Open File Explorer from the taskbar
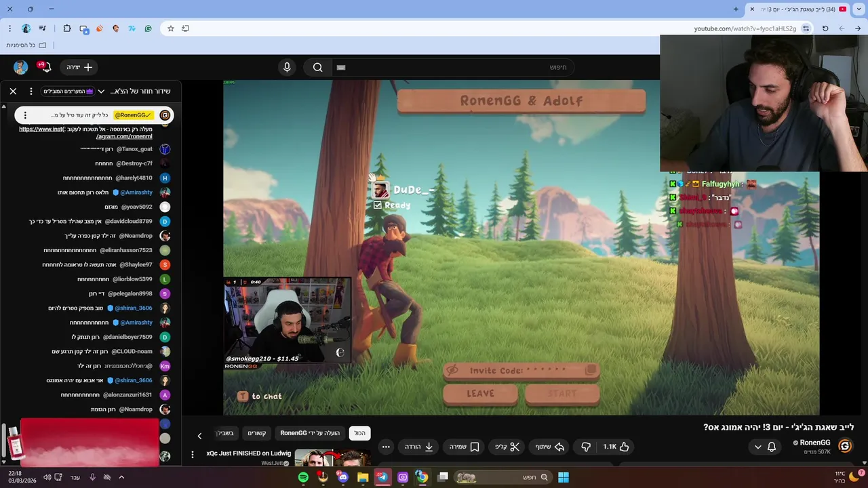The width and height of the screenshot is (868, 488). (363, 477)
